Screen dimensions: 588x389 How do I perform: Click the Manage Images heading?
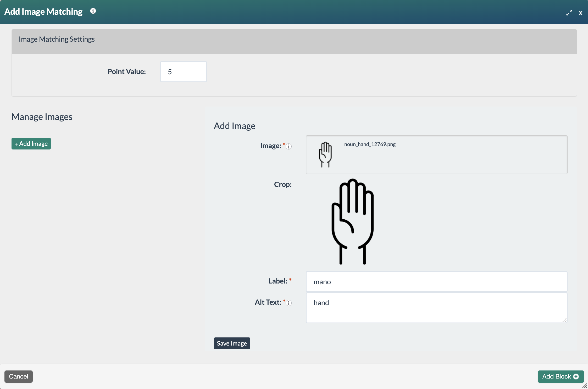click(x=42, y=117)
